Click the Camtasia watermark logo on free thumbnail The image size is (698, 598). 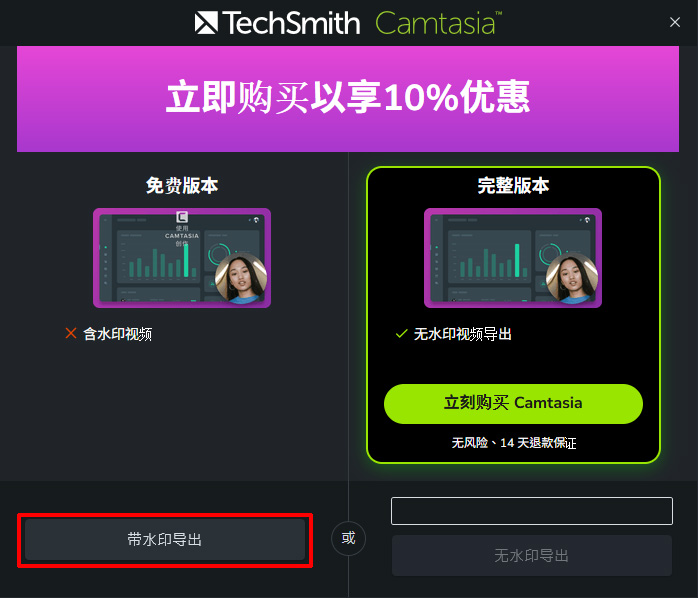[x=182, y=217]
